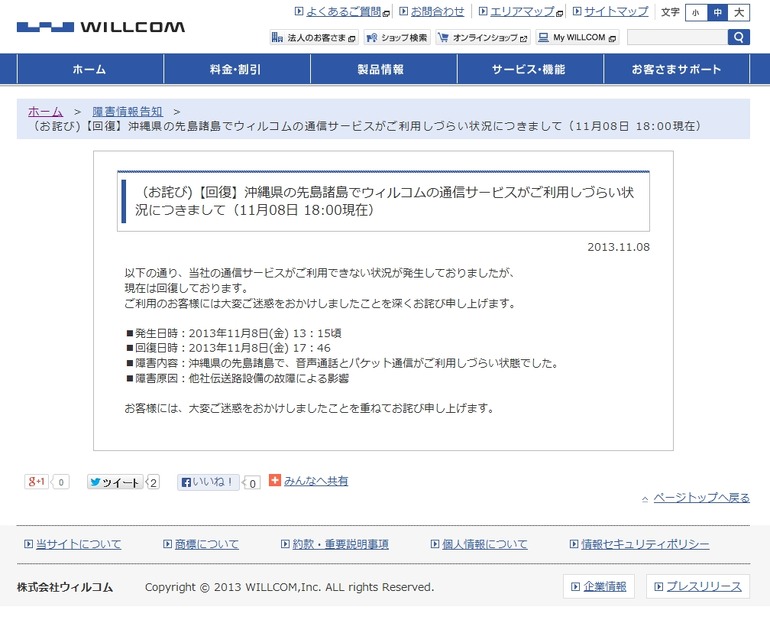Open ショップ検索 shop search button
The height and width of the screenshot is (620, 770).
pos(397,37)
